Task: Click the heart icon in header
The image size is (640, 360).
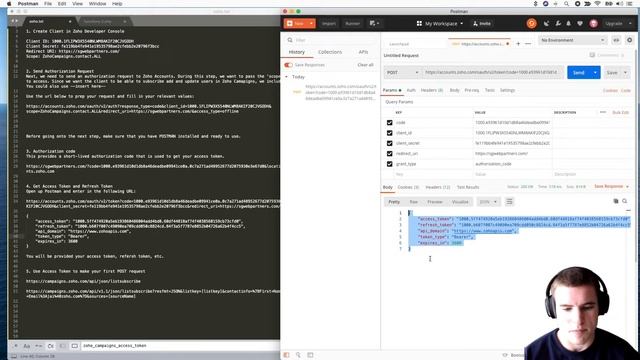Action: tap(580, 24)
